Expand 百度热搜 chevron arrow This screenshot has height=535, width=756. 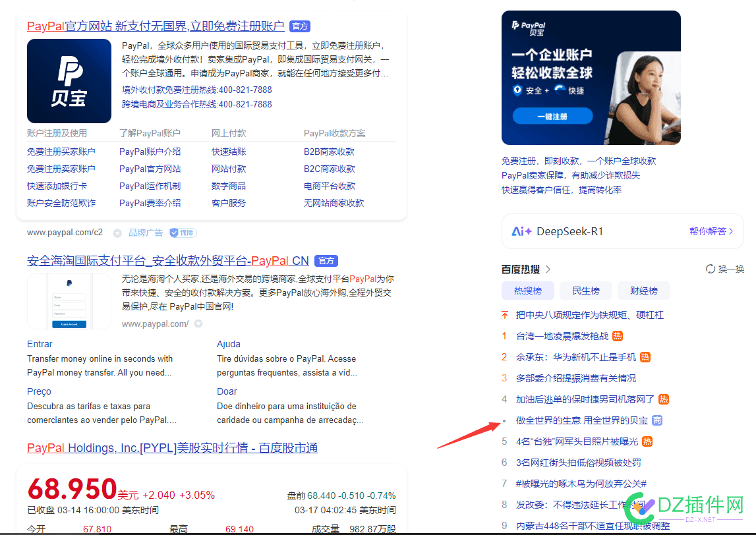(548, 269)
